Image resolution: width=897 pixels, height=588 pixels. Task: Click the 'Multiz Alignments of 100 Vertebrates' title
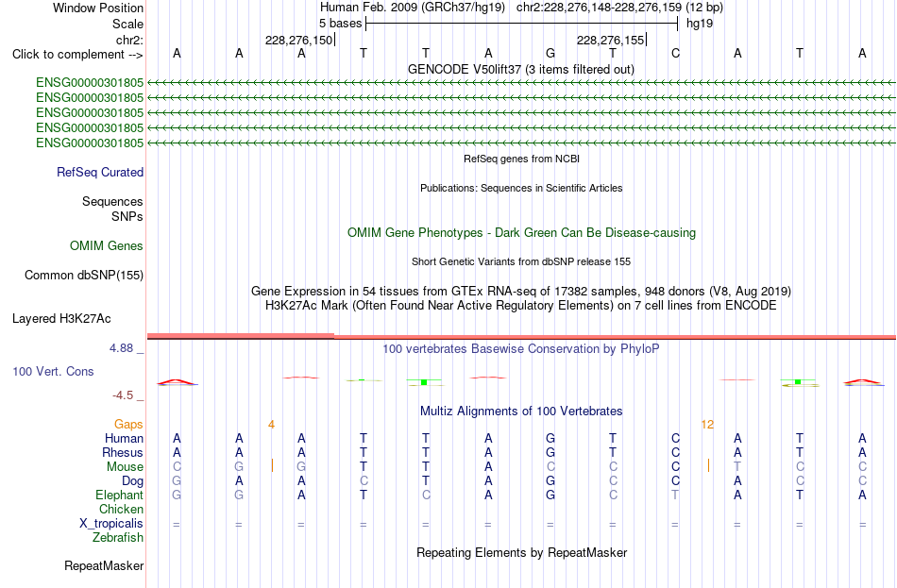click(x=521, y=411)
